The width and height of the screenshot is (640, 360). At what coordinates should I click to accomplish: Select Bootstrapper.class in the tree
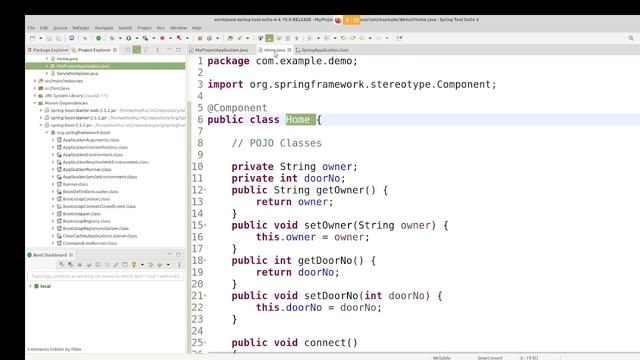(x=82, y=213)
